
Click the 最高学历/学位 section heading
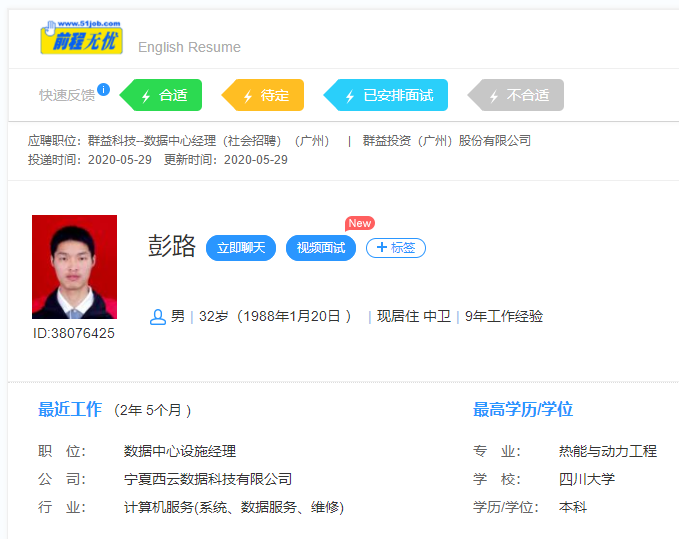click(x=523, y=409)
